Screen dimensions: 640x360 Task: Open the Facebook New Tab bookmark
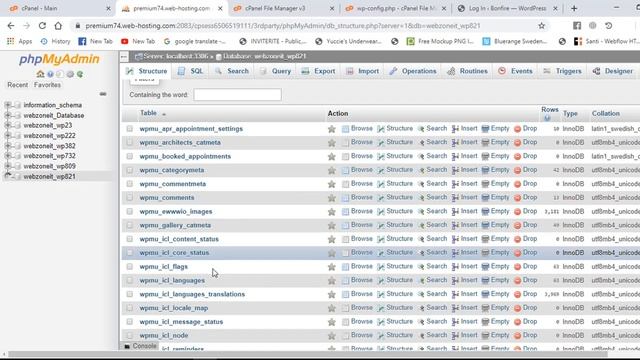(95, 41)
